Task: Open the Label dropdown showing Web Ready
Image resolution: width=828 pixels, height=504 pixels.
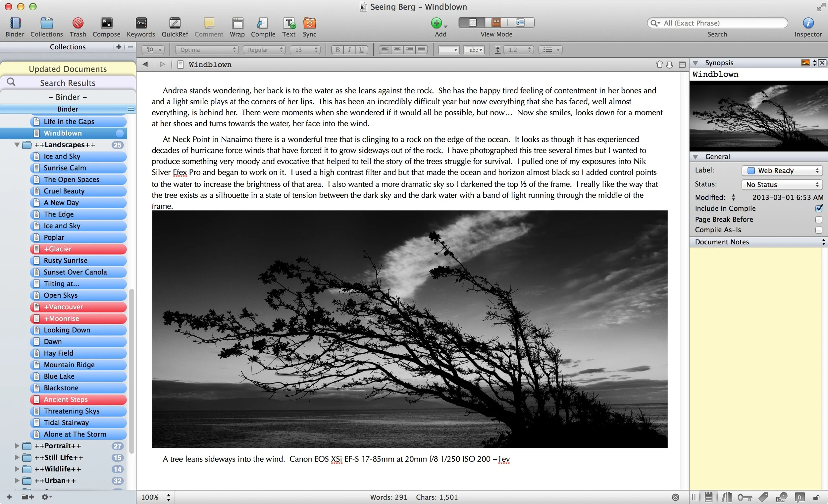Action: point(782,171)
